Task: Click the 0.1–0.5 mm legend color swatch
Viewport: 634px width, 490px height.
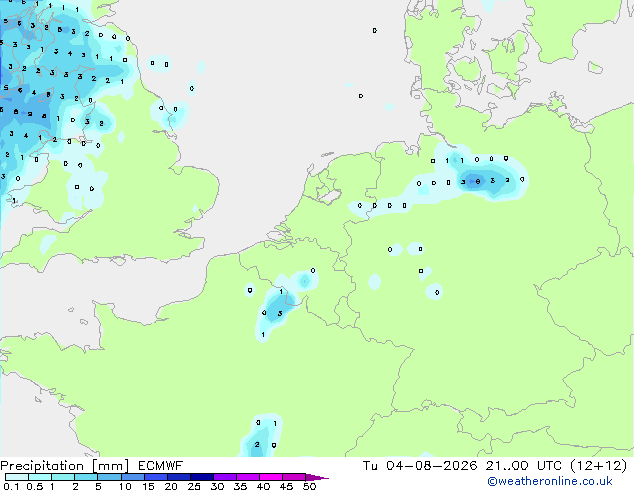Action: 17,477
